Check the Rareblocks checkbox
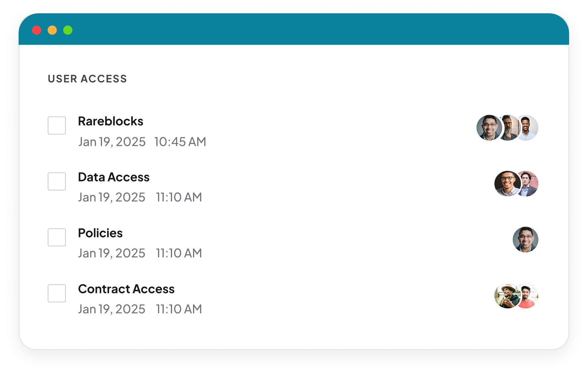Image resolution: width=588 pixels, height=374 pixels. tap(57, 125)
